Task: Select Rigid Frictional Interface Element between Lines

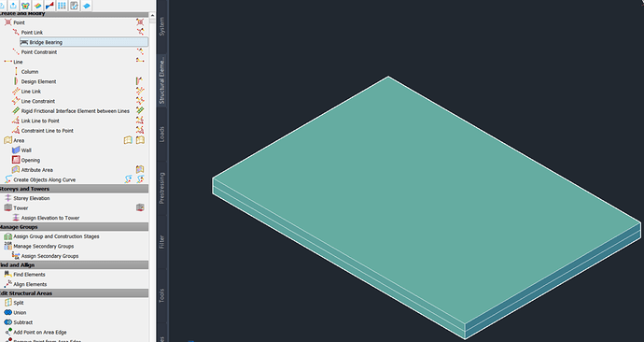Action: click(x=76, y=111)
